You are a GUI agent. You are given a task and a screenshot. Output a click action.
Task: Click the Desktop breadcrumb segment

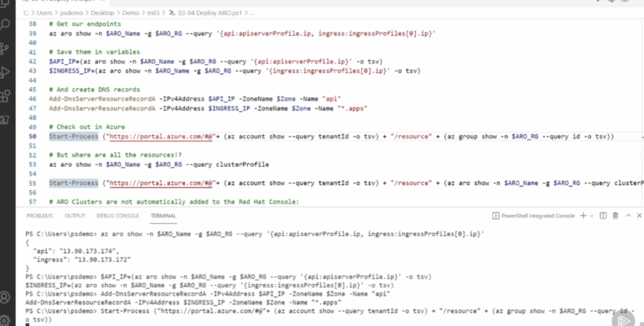coord(102,13)
